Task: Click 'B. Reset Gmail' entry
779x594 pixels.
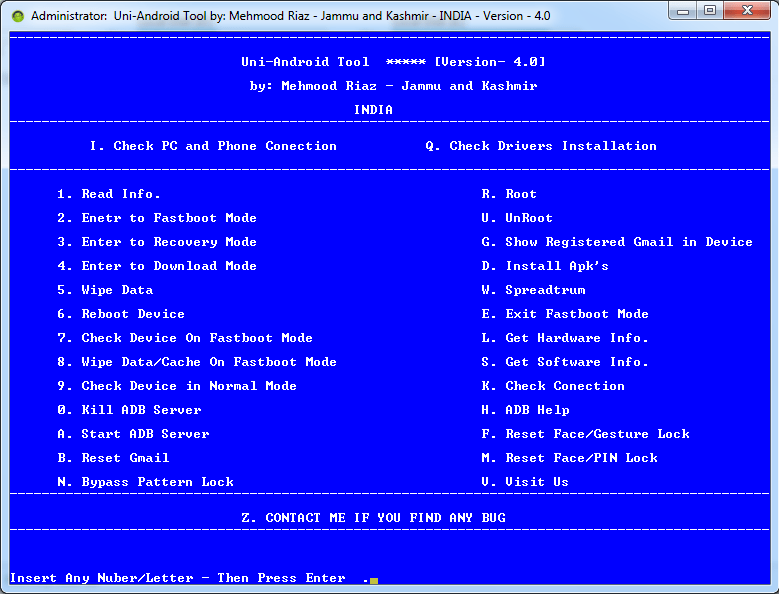Action: [113, 458]
